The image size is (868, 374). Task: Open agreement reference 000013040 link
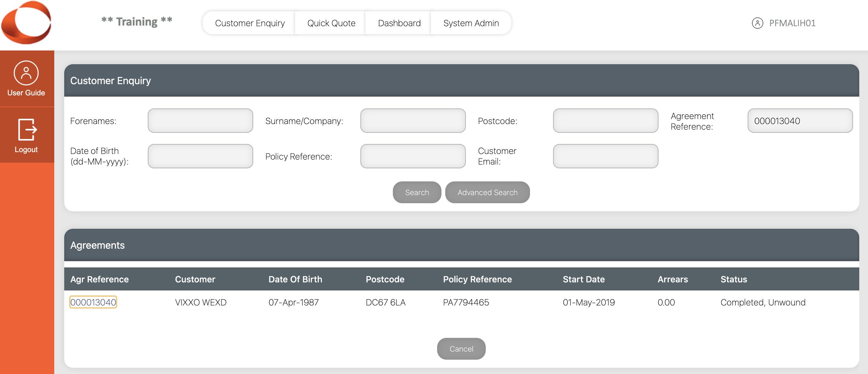[94, 302]
